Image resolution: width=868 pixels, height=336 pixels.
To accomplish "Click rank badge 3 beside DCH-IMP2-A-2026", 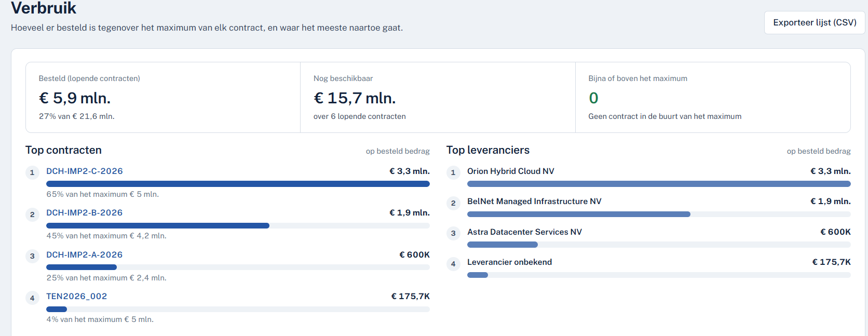I will pos(32,257).
